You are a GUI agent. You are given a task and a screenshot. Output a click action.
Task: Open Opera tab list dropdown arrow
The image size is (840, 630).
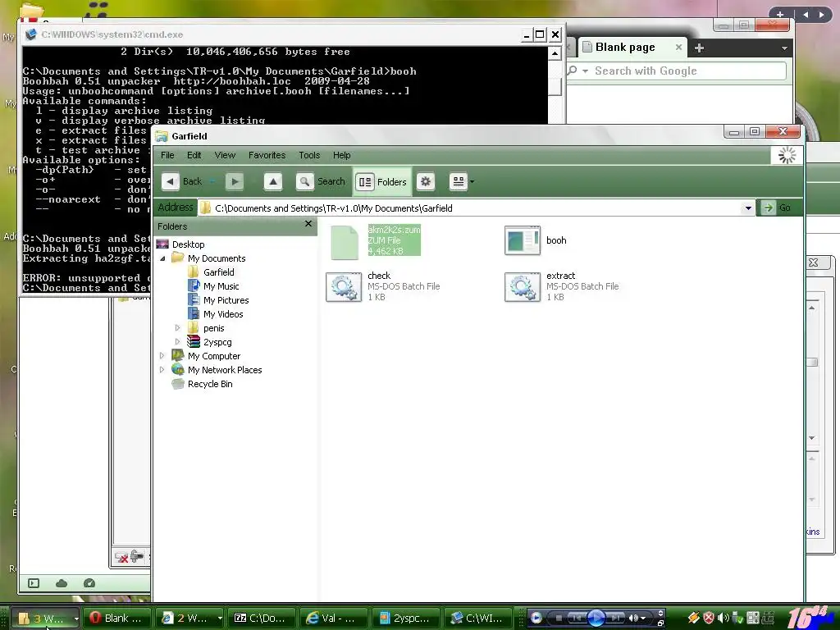coord(784,48)
